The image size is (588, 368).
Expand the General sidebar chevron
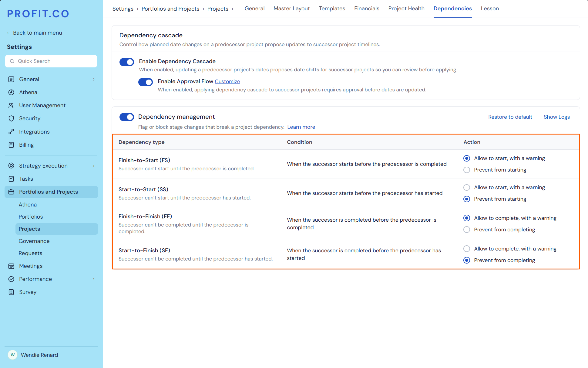pos(94,80)
